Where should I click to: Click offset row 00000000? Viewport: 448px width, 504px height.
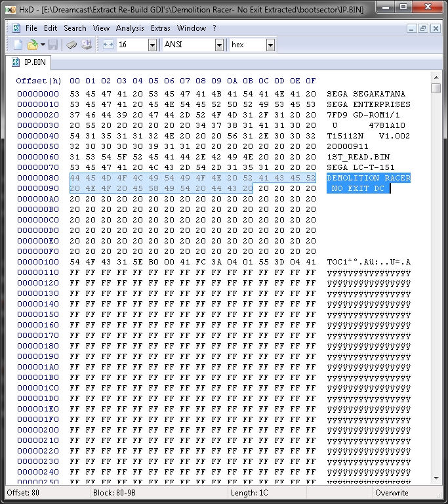coord(38,94)
